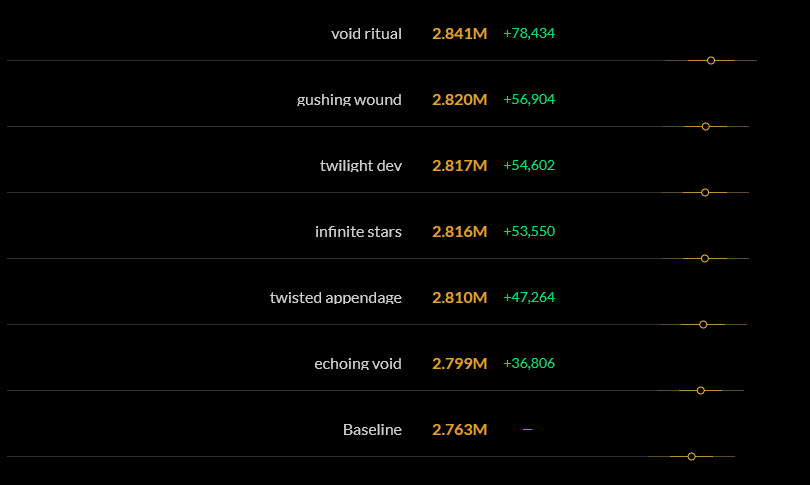Select the twisted appendage row
810x485 pixels.
point(336,298)
